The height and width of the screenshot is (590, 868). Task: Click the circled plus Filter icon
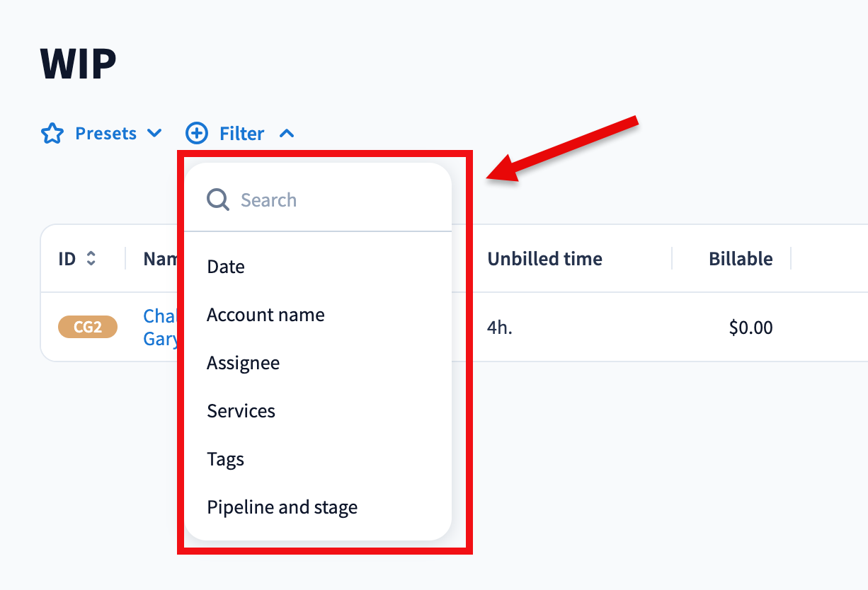click(197, 133)
